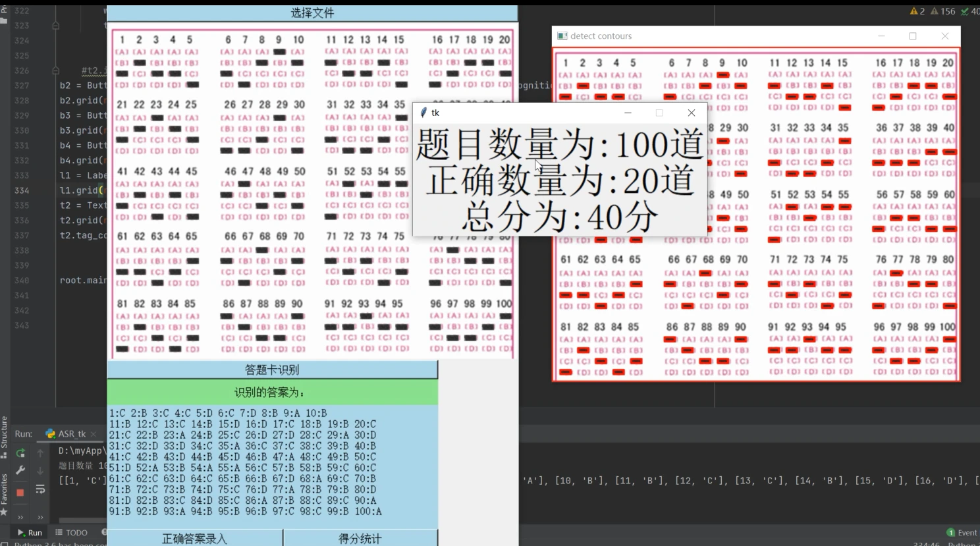Screen dimensions: 980x546
Task: Rerun the ASR_tk script
Action: pos(20,452)
